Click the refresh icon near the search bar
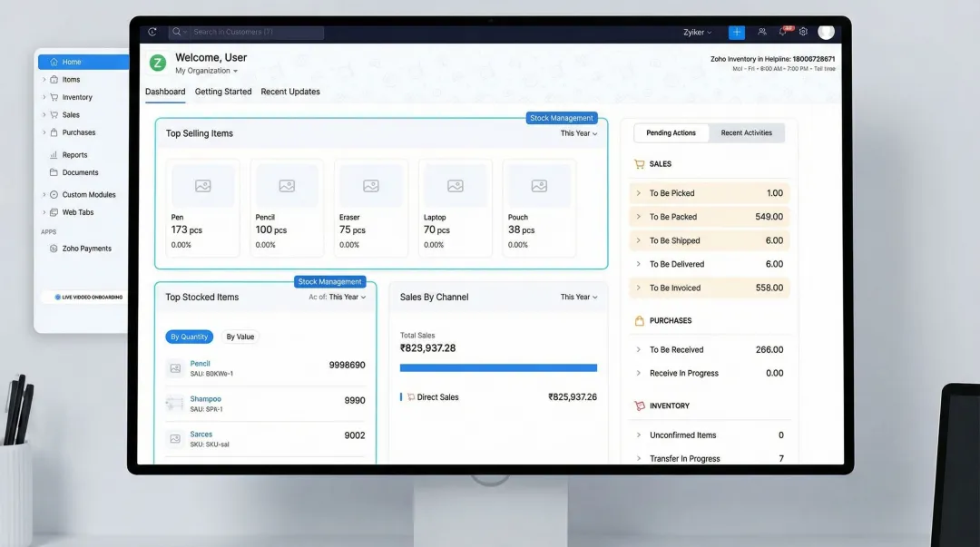 click(x=152, y=32)
